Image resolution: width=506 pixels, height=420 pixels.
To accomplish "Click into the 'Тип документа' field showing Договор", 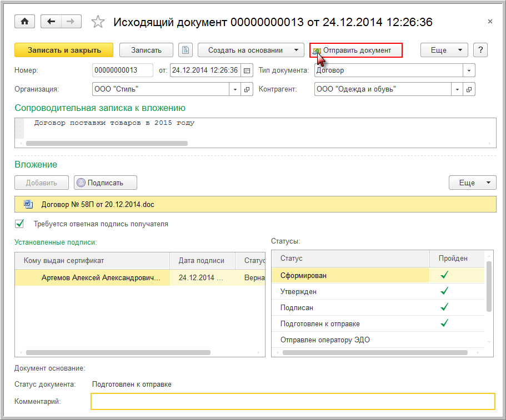I will click(389, 70).
